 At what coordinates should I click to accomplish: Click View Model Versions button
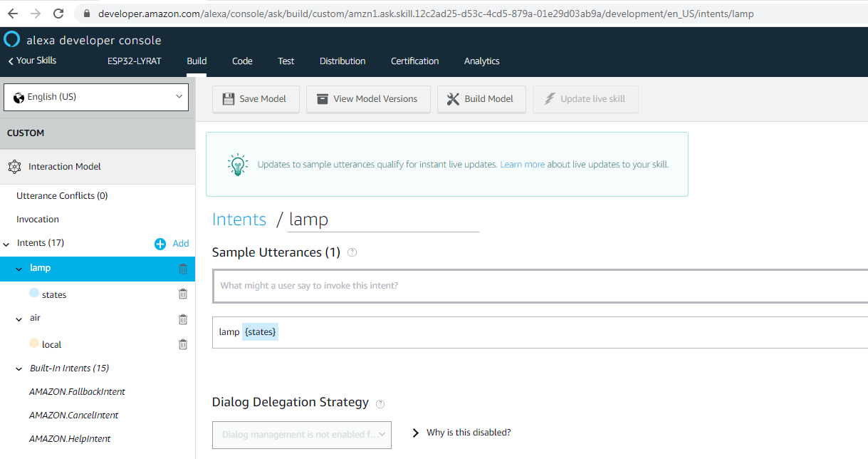coord(368,99)
